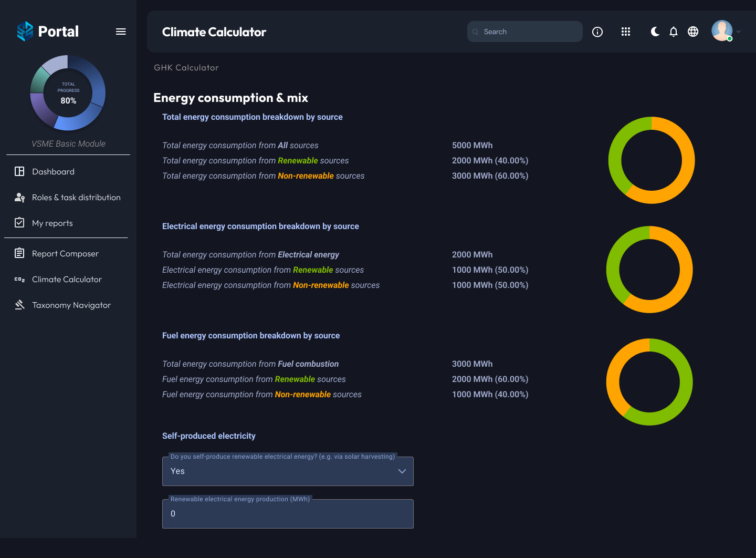756x558 pixels.
Task: Open the apps grid icon
Action: [x=626, y=32]
